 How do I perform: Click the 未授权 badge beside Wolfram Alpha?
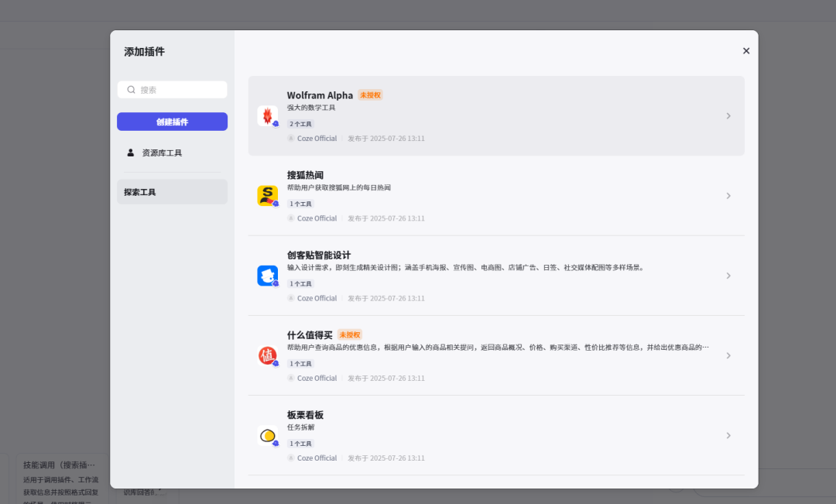coord(370,95)
